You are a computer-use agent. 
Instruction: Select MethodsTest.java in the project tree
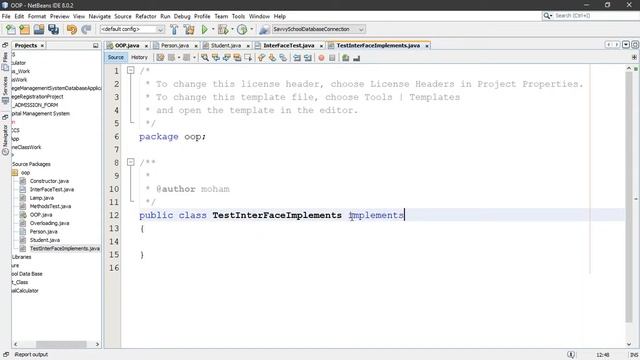point(50,206)
